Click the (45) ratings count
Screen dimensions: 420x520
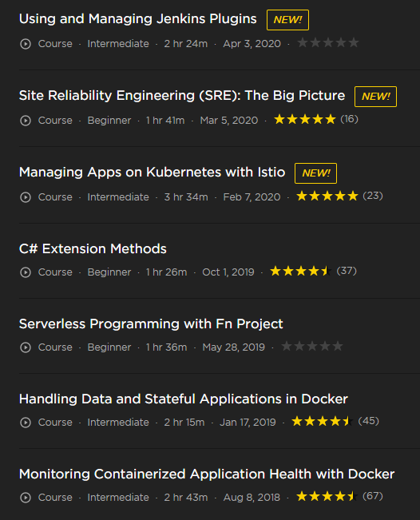tap(369, 421)
